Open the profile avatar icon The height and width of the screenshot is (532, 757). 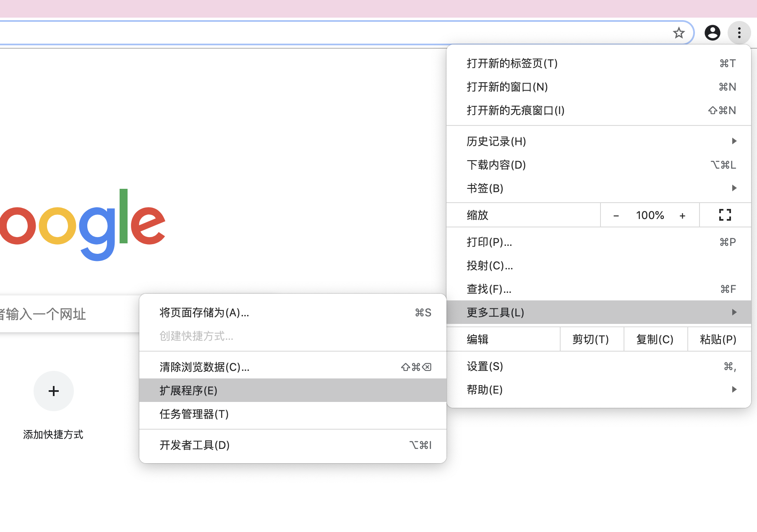click(713, 32)
